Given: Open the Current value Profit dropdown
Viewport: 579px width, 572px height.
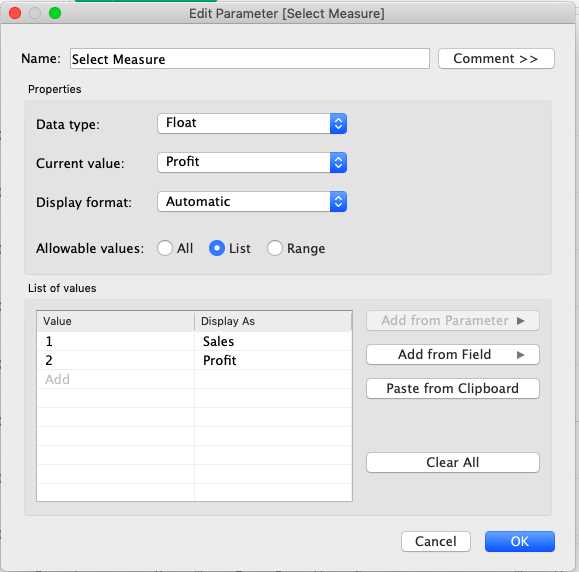Looking at the screenshot, I should [252, 162].
